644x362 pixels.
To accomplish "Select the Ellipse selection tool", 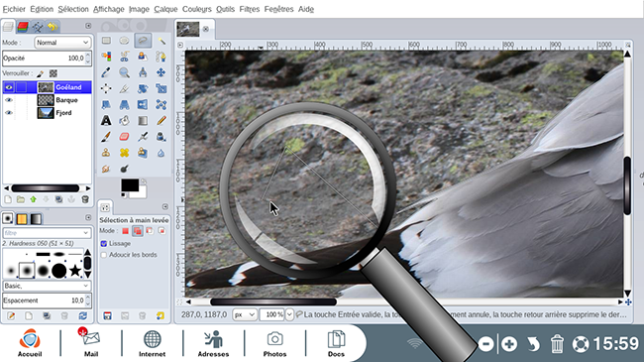I will [124, 41].
